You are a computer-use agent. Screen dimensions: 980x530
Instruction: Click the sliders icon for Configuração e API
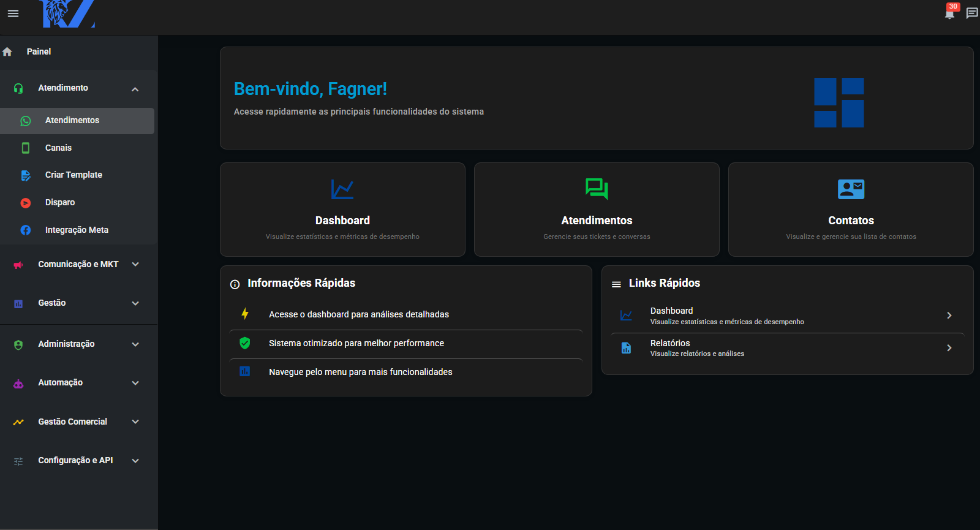pos(18,461)
